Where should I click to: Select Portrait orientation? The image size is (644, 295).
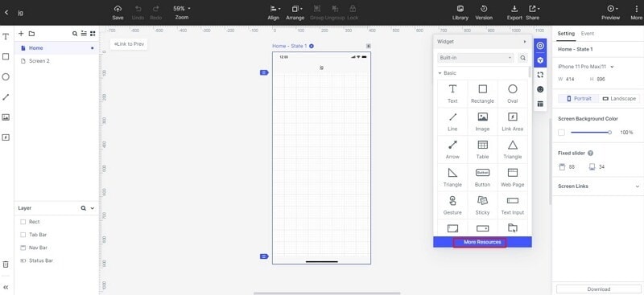coord(579,99)
